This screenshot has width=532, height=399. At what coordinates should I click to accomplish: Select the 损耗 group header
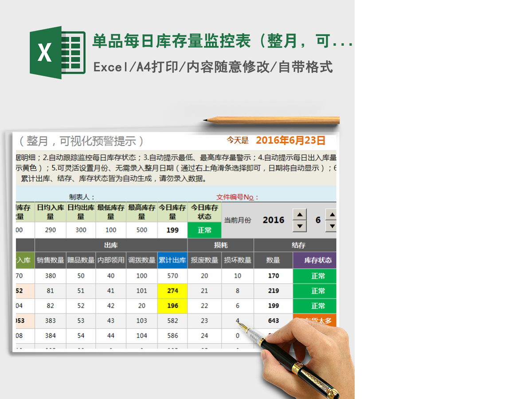pos(220,245)
